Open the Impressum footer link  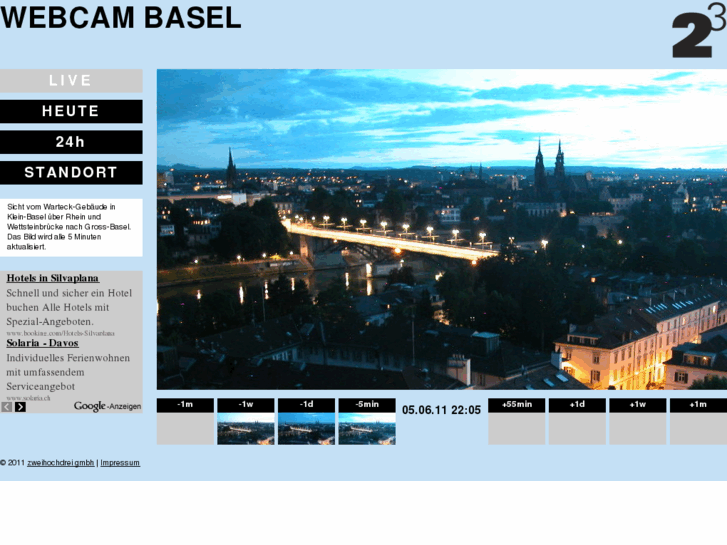[x=120, y=463]
